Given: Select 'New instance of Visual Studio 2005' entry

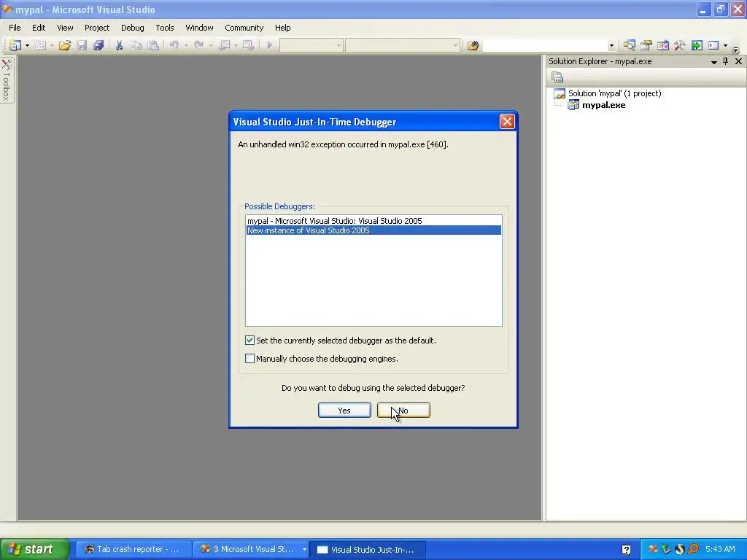Looking at the screenshot, I should (373, 230).
